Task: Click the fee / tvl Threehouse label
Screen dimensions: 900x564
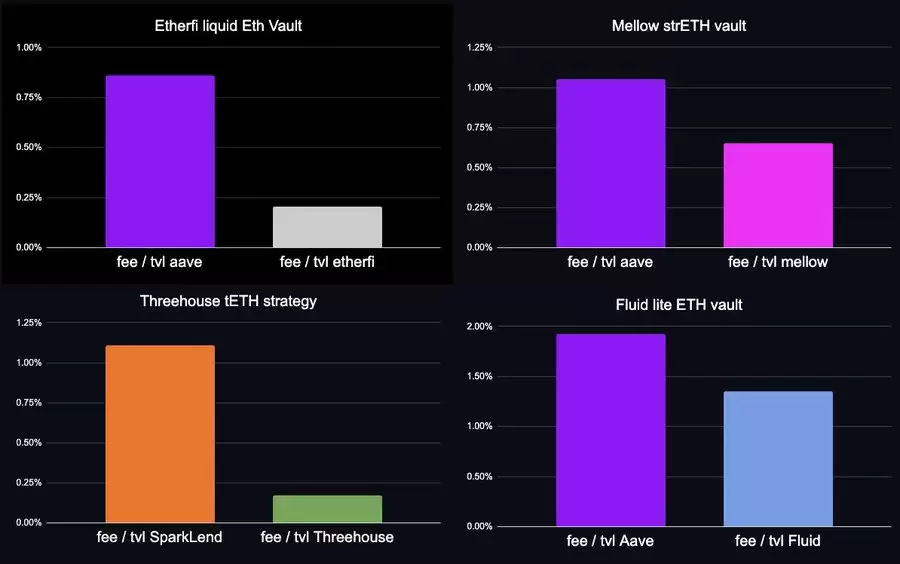Action: pyautogui.click(x=327, y=537)
